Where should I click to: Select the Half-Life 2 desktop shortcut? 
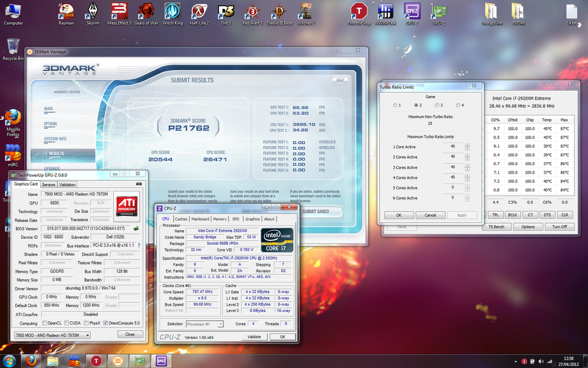(x=199, y=14)
